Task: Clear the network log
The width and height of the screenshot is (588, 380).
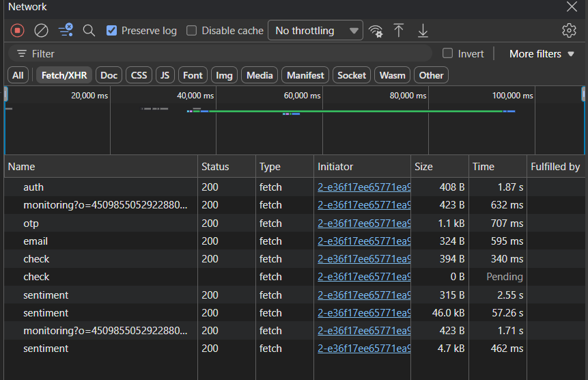Action: [x=41, y=30]
